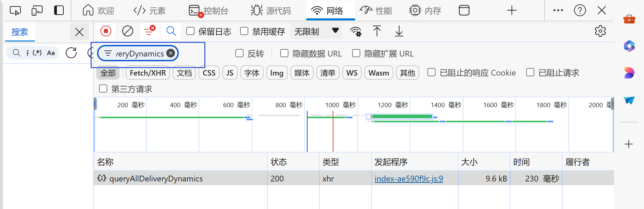
Task: Click the stop recording network log button
Action: pos(106,31)
